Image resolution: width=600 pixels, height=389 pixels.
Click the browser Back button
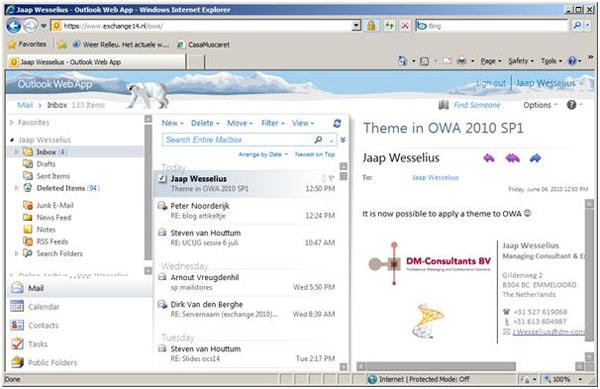click(14, 26)
